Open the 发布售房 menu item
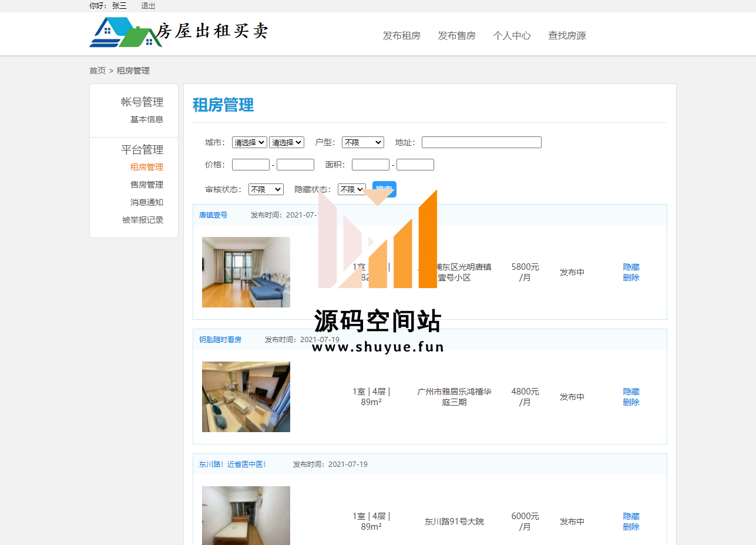Viewport: 756px width, 545px height. [x=456, y=36]
